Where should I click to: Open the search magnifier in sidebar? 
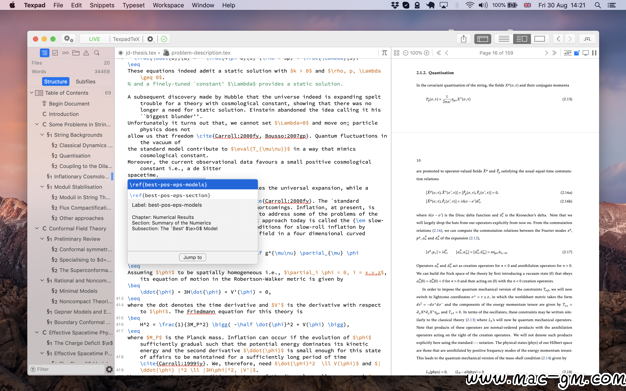97,53
